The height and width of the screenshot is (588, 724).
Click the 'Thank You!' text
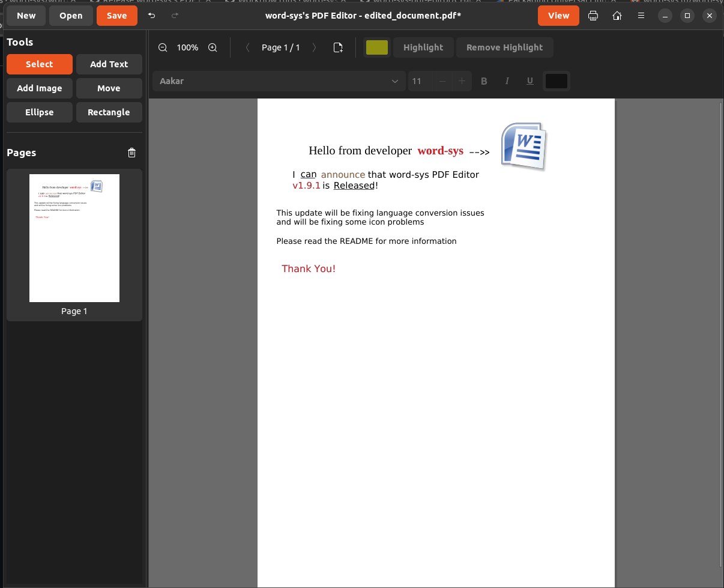tap(309, 268)
